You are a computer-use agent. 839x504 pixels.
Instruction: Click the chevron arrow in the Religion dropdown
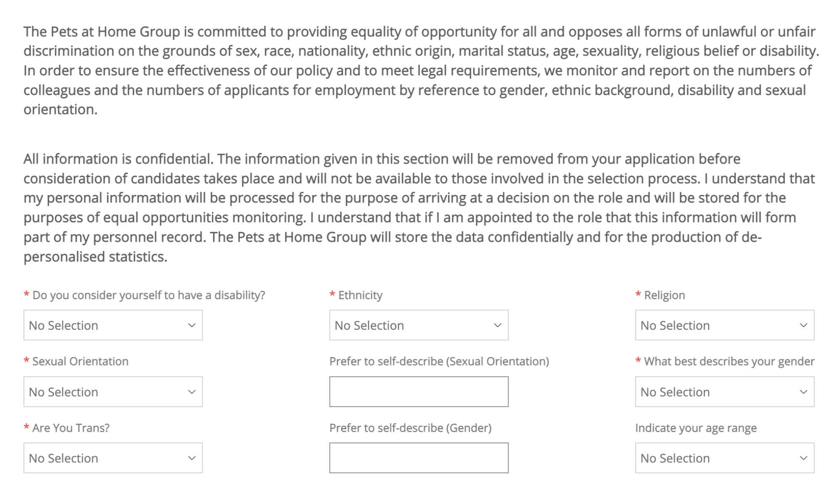coord(803,325)
